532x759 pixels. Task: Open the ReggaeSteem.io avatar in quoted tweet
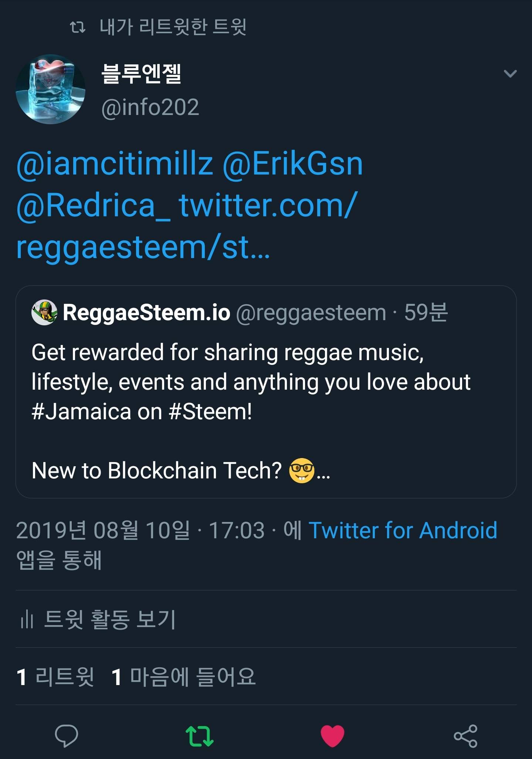pyautogui.click(x=44, y=312)
